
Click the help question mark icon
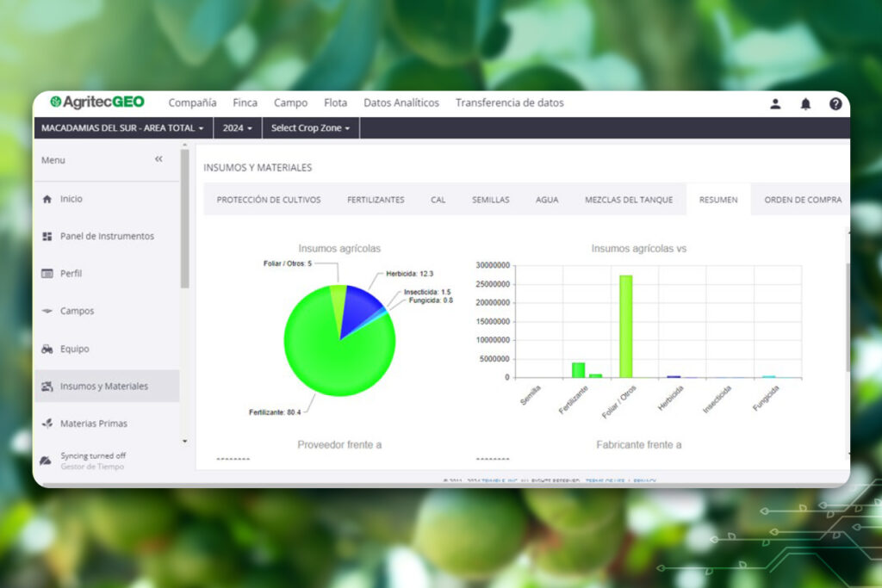click(836, 102)
